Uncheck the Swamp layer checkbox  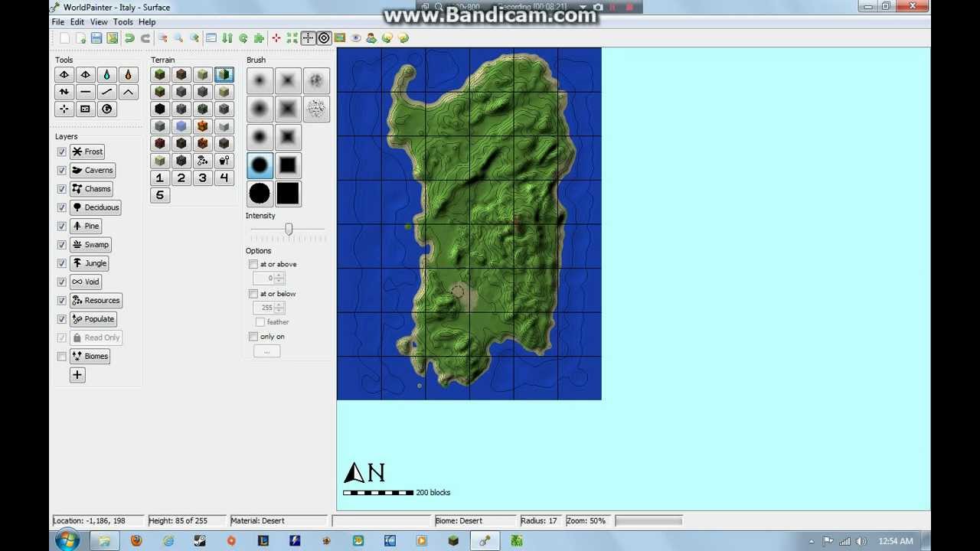[62, 245]
